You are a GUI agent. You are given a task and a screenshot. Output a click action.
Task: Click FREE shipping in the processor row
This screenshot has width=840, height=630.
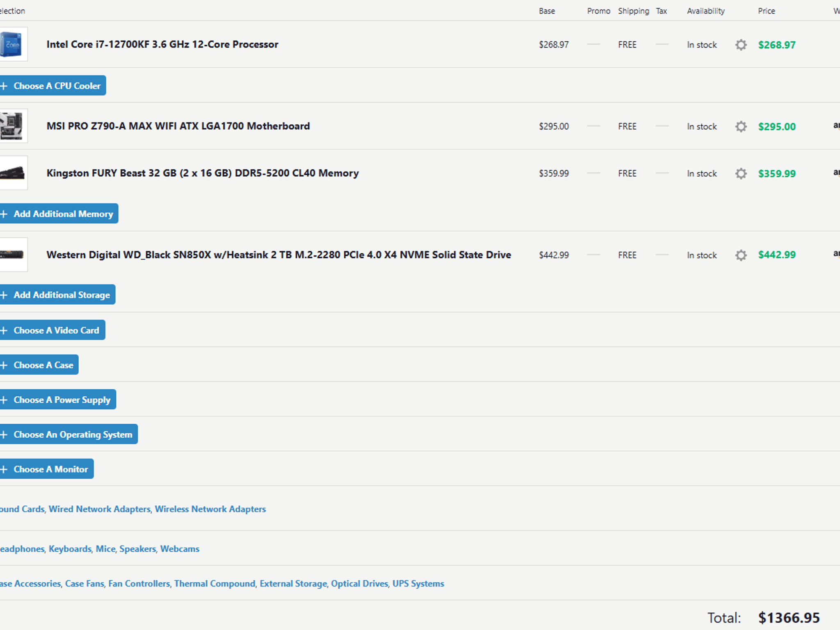click(x=627, y=45)
